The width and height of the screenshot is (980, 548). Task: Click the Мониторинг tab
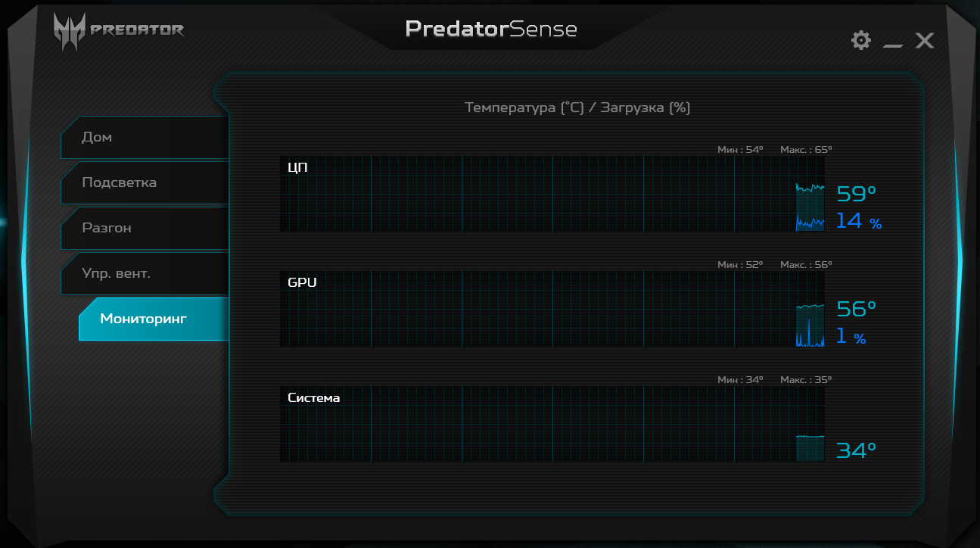154,319
